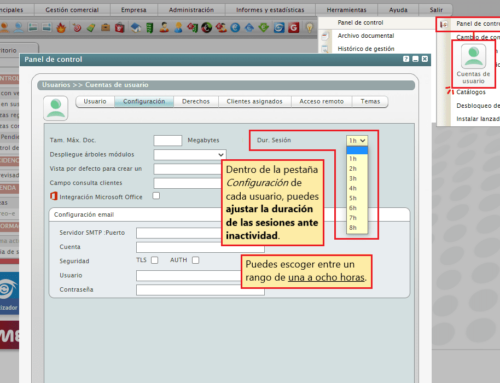Click the Archivo documental menu icon
Image resolution: width=500 pixels, height=383 pixels.
tap(325, 36)
